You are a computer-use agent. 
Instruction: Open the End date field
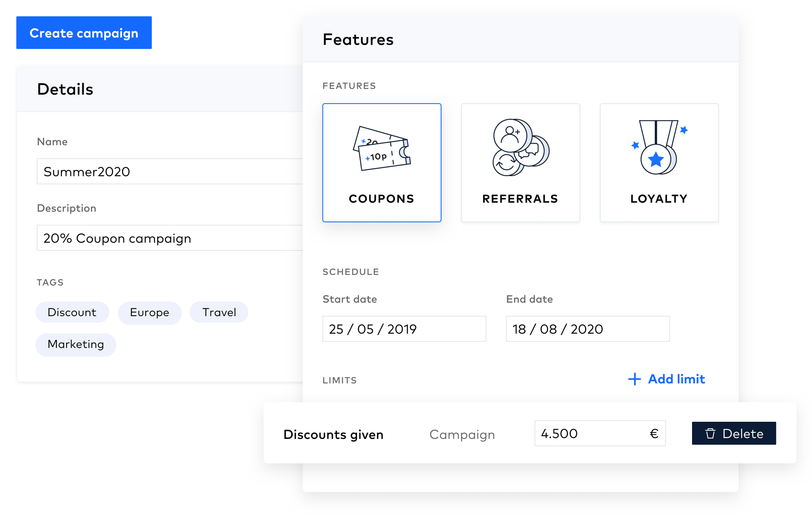[588, 329]
